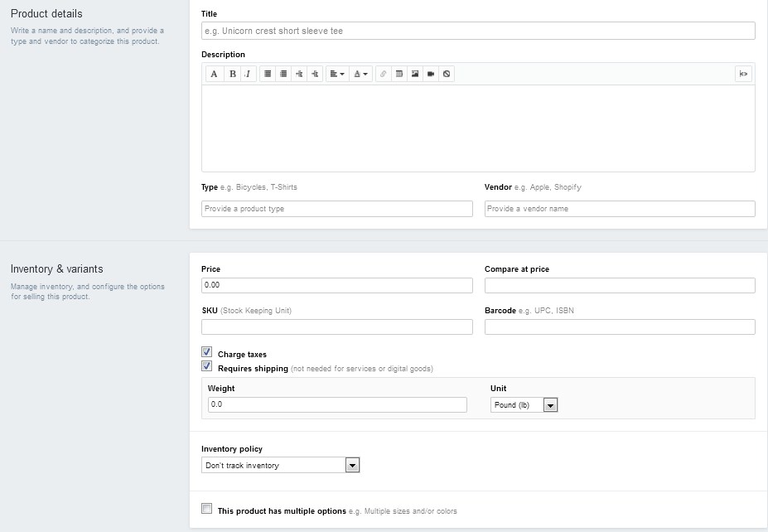Click the SKU input field
The image size is (768, 532).
[337, 326]
